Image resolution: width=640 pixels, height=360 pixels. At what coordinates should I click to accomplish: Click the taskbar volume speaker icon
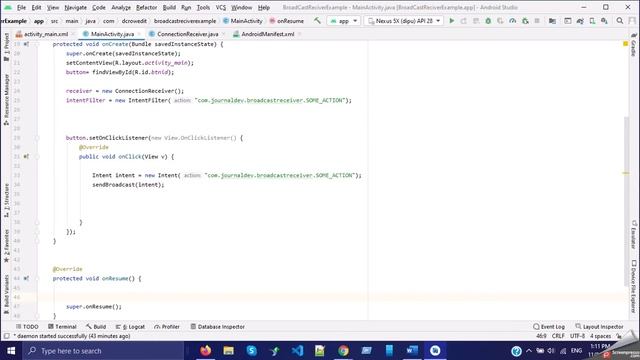tap(551, 351)
